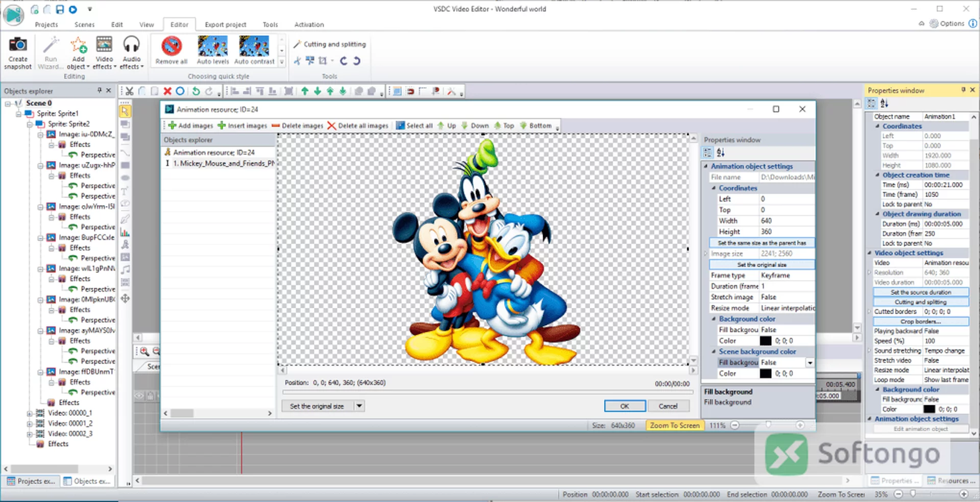Collapse the Scene background color group
This screenshot has height=502, width=980.
[x=714, y=352]
